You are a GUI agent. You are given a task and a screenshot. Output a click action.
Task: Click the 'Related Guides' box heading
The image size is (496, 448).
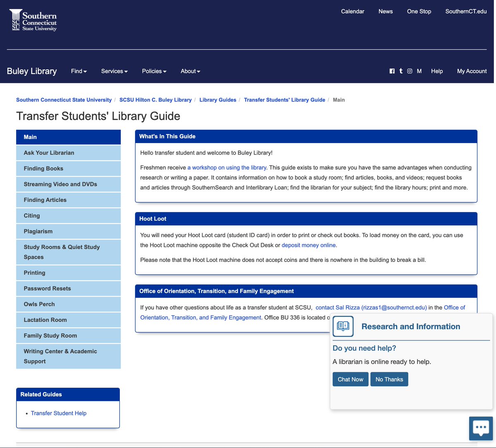coord(41,395)
